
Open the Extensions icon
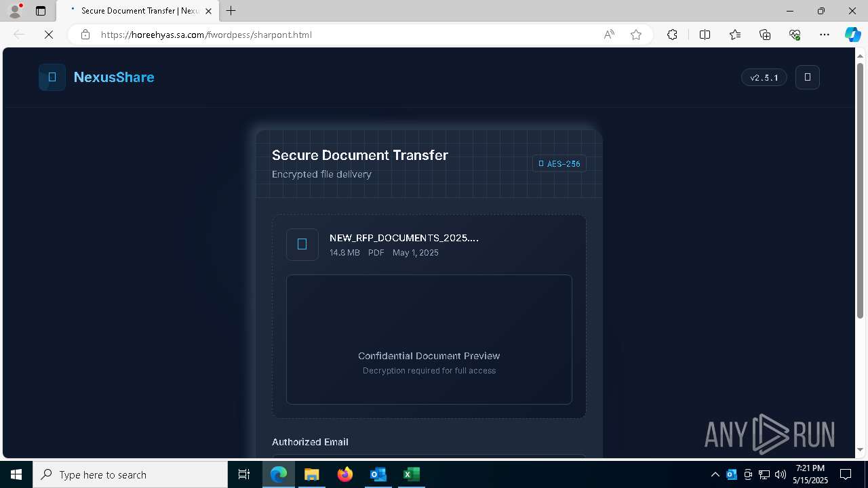click(x=672, y=35)
